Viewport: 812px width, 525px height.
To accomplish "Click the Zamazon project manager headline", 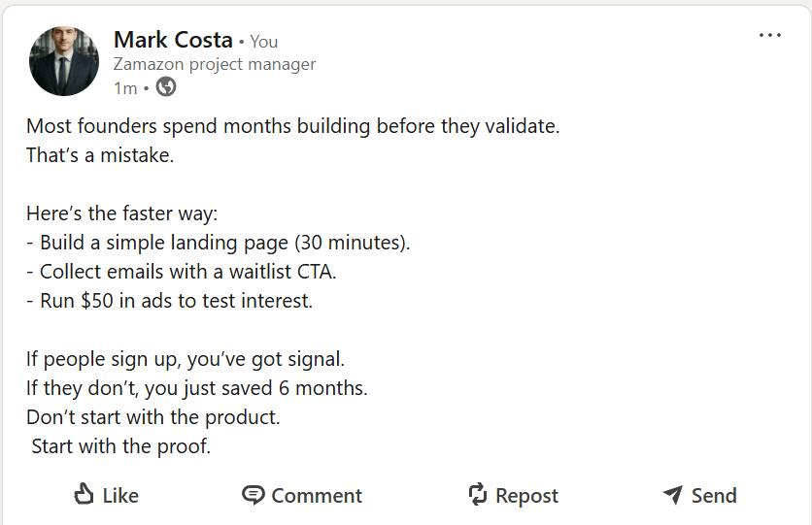I will 214,65.
